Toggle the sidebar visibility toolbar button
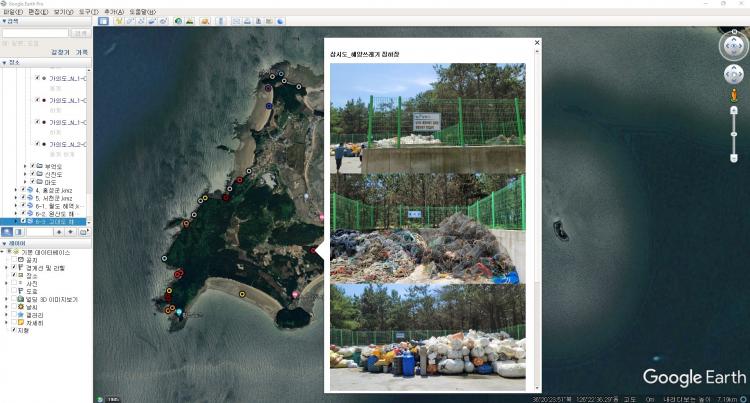Screen dimensions: 750x403 click(x=103, y=21)
